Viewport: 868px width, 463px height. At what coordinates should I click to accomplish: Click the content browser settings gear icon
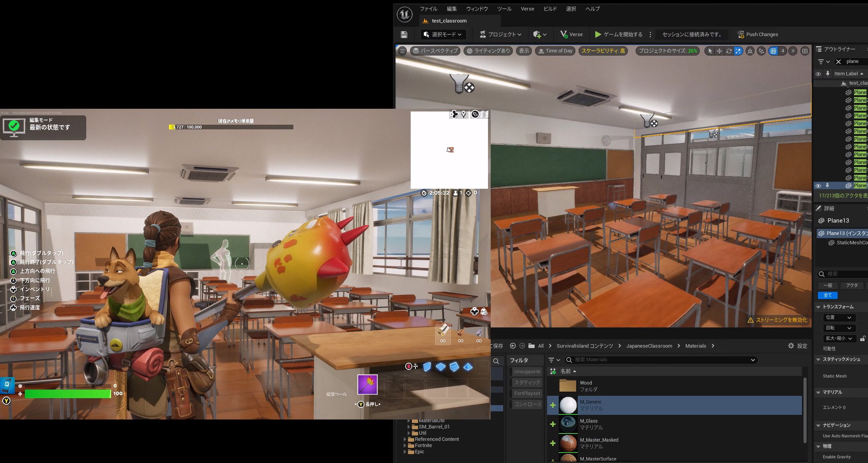(x=791, y=346)
